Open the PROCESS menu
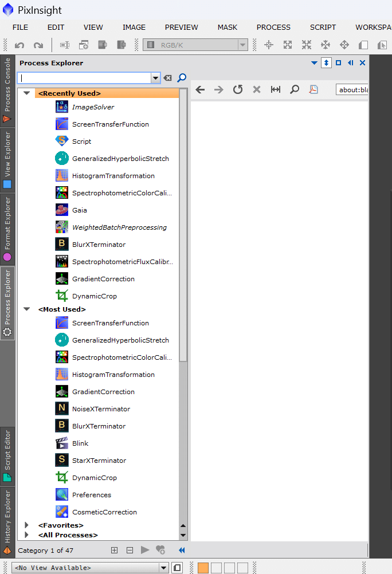This screenshot has width=392, height=574. point(273,27)
